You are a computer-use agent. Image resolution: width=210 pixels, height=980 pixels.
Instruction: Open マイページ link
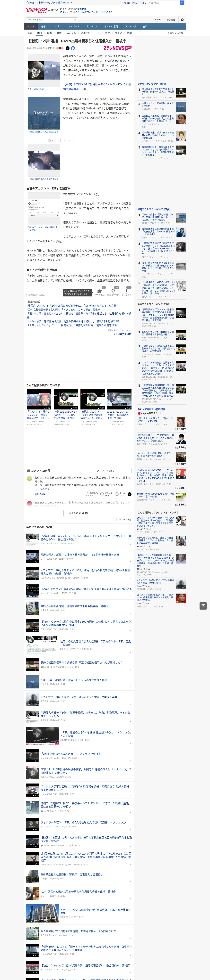pyautogui.click(x=157, y=20)
